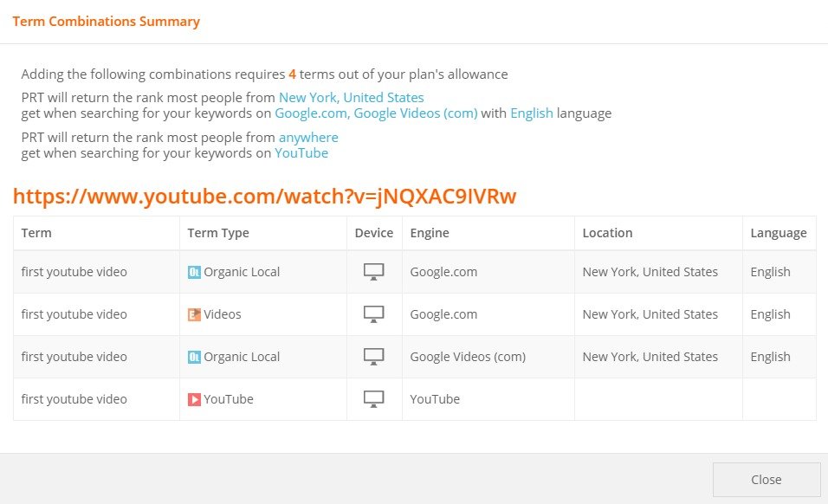Click Organic Local icon in the Google.com engine row

(194, 272)
